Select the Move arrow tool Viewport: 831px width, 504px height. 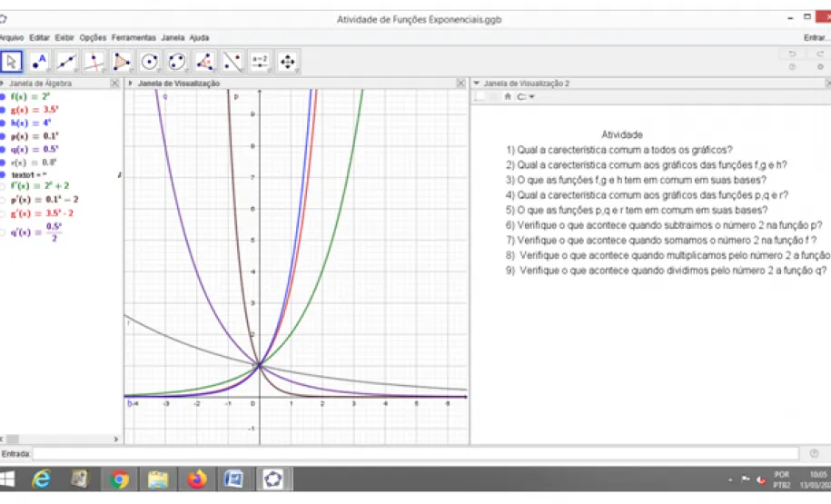[12, 62]
